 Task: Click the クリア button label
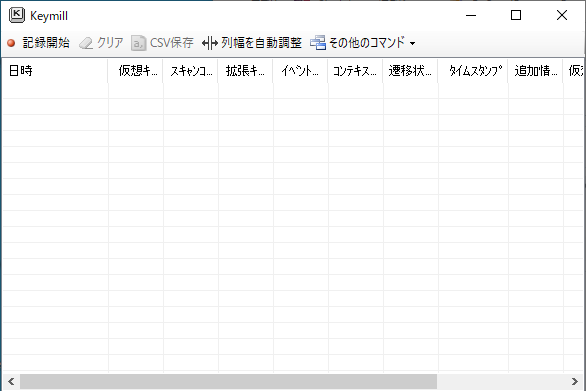[110, 43]
